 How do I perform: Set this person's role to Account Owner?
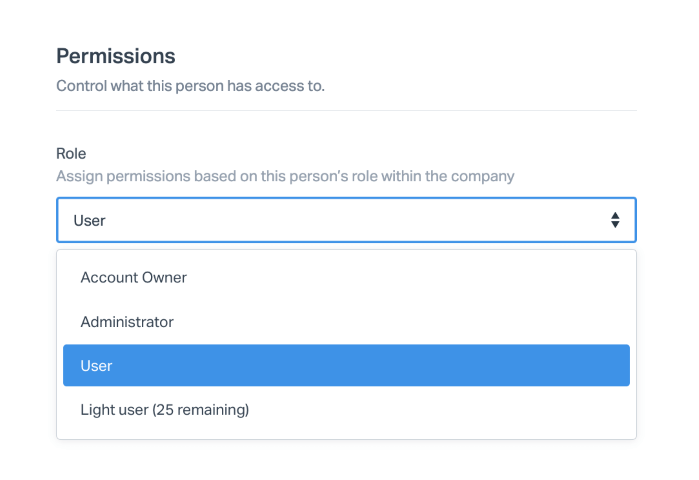134,277
